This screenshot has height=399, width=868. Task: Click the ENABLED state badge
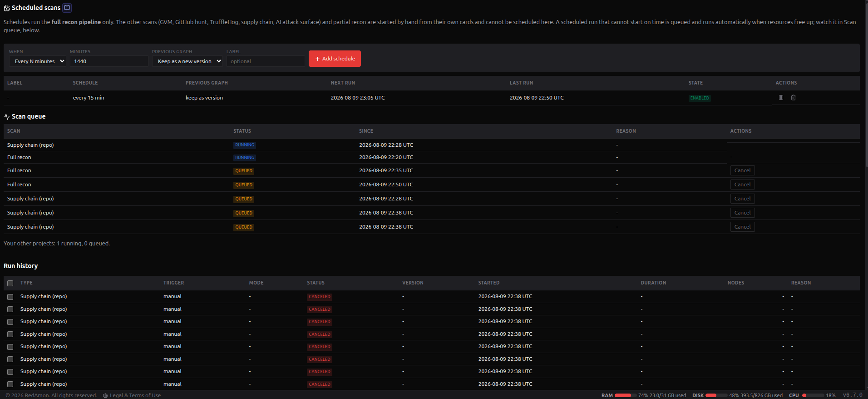click(x=700, y=98)
